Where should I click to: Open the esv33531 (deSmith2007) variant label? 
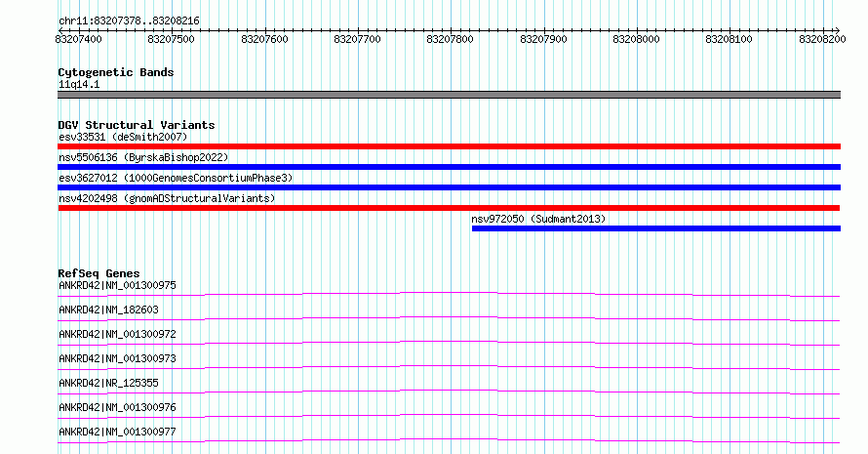point(123,137)
